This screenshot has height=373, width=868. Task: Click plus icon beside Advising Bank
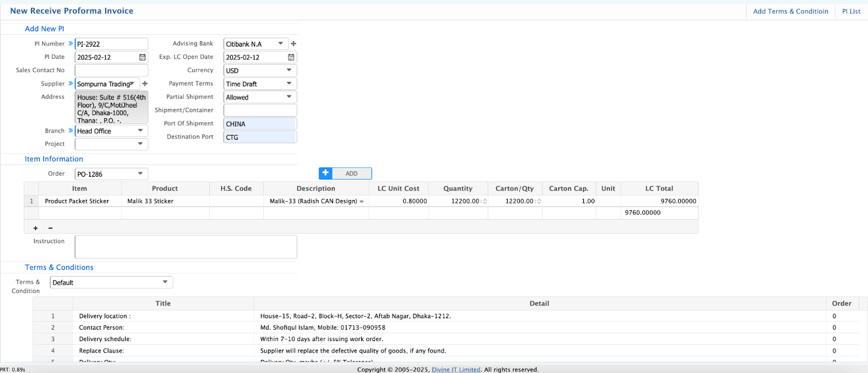[x=293, y=44]
